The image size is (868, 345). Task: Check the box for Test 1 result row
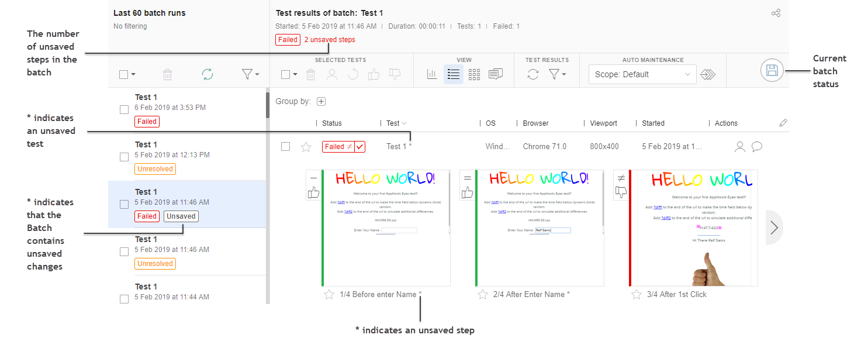coord(285,147)
